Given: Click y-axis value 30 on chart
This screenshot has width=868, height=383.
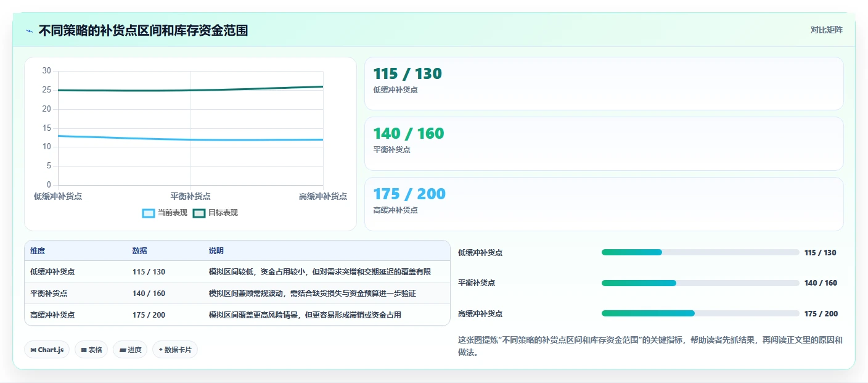Looking at the screenshot, I should pos(47,71).
